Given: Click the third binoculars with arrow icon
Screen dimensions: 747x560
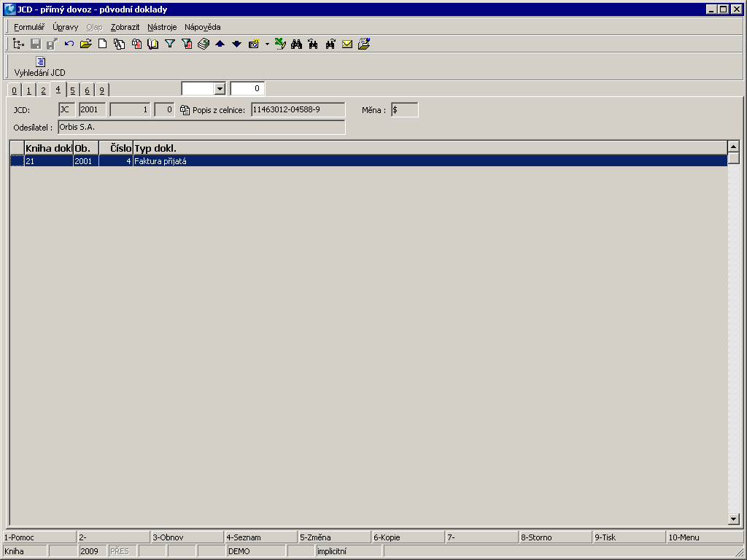Looking at the screenshot, I should click(x=330, y=44).
